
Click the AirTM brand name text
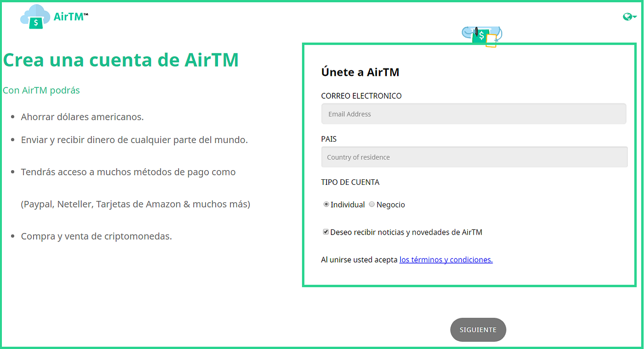tap(71, 17)
